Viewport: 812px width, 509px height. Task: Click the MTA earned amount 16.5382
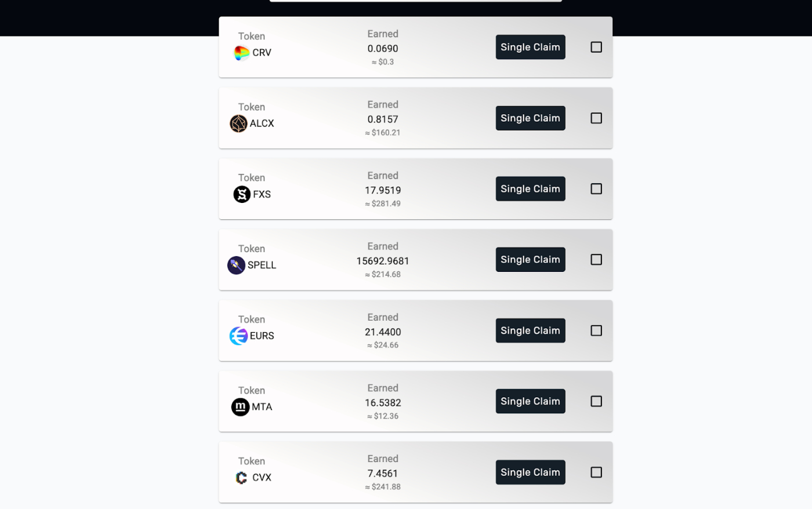383,403
